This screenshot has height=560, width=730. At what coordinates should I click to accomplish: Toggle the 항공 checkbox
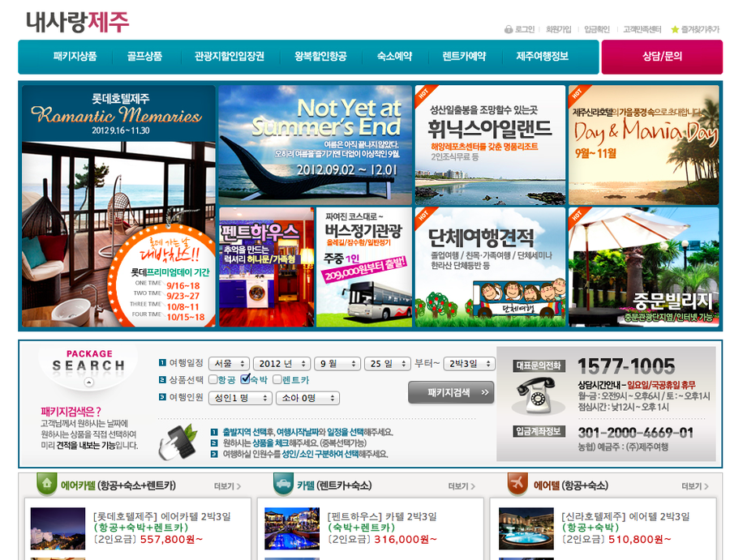(x=213, y=379)
